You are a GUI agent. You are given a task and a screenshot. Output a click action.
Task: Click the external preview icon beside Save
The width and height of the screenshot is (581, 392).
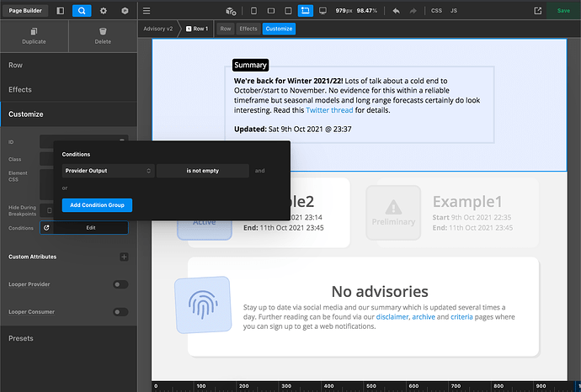[x=538, y=11]
